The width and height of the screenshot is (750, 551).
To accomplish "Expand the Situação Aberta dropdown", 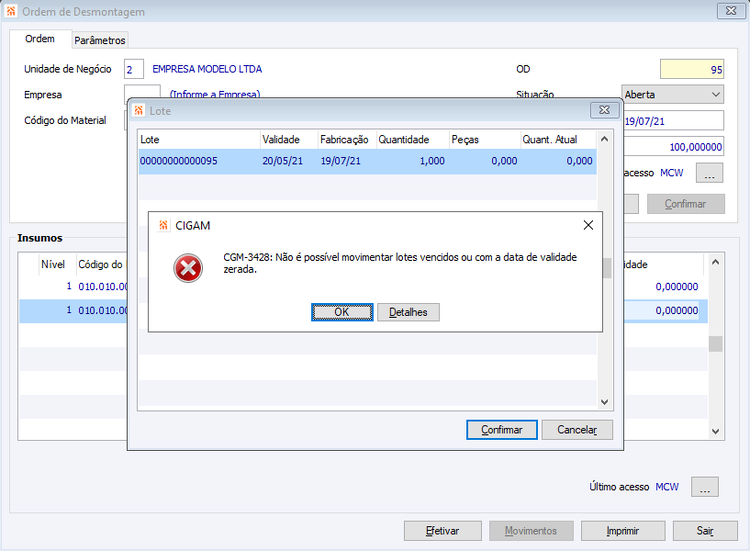I will point(673,95).
